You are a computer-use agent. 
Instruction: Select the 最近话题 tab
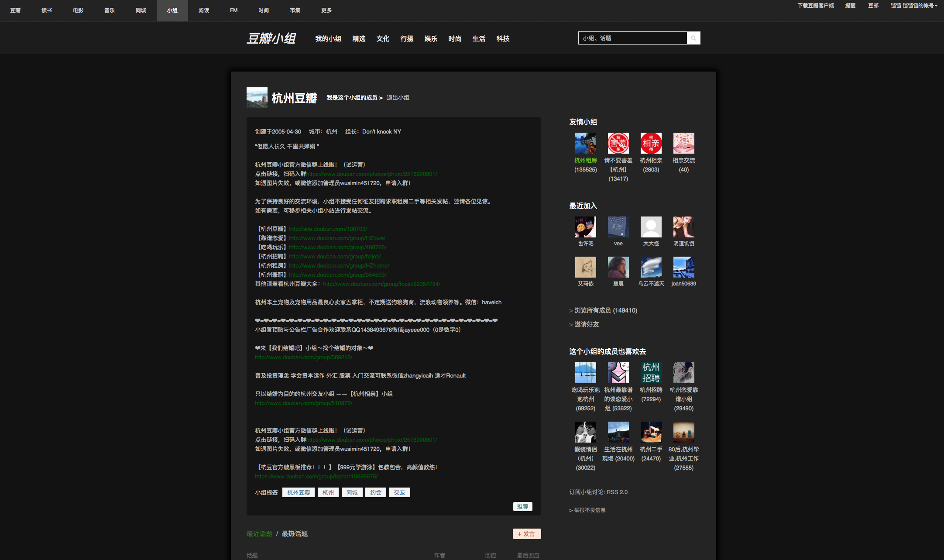pos(259,534)
